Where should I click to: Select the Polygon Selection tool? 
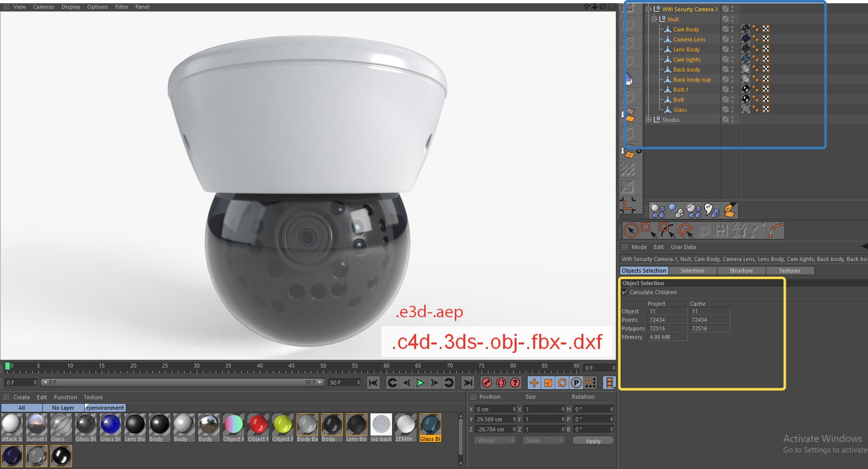pyautogui.click(x=685, y=230)
